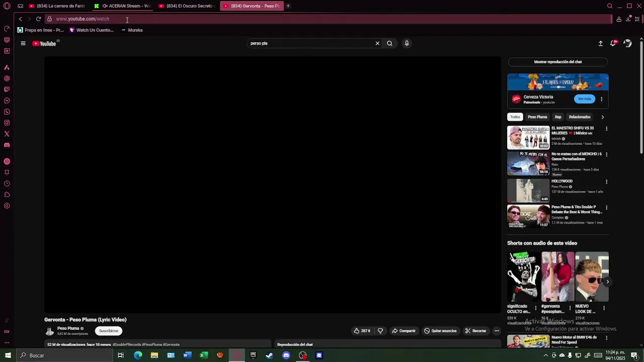Open HOLLYWOOD video thumbnail
This screenshot has height=362, width=644.
point(528,191)
